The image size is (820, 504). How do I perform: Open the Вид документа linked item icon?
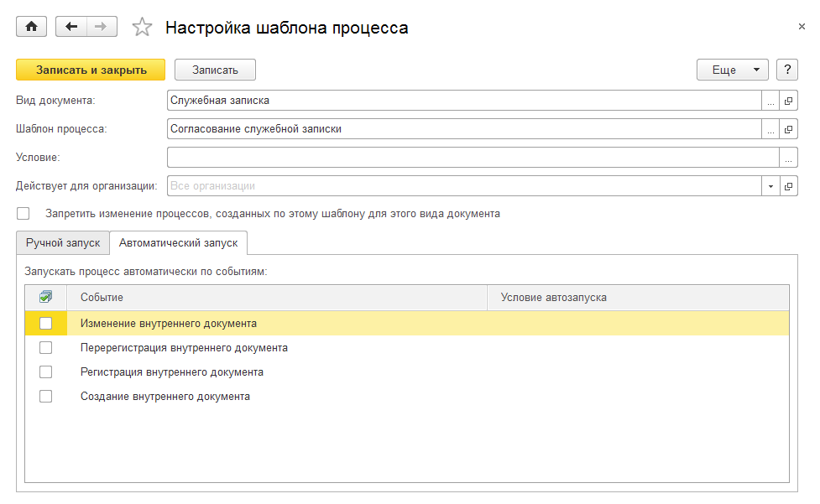pos(788,101)
